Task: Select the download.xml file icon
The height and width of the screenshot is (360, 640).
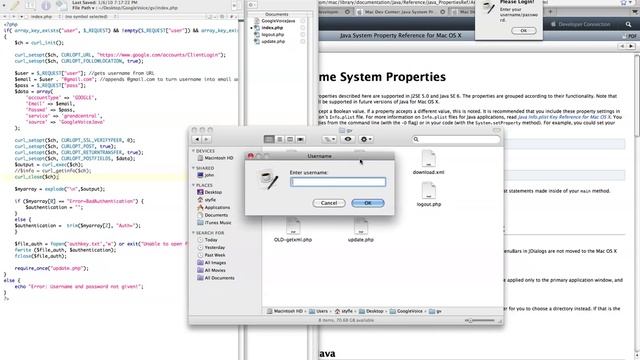Action: [x=429, y=158]
